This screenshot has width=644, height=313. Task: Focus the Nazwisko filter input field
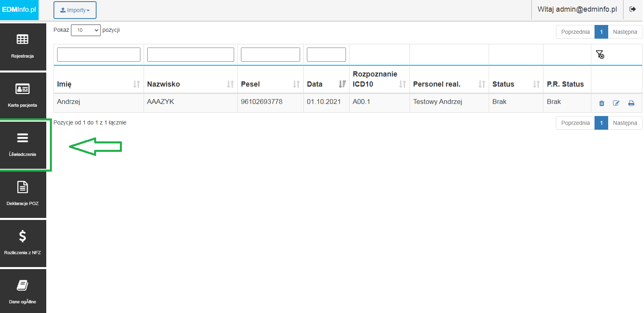click(191, 54)
